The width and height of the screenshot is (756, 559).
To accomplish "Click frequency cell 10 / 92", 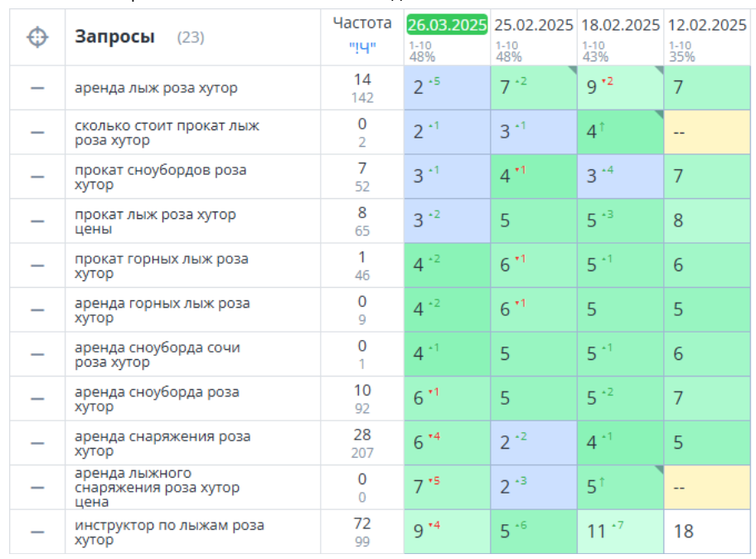I will click(x=362, y=399).
